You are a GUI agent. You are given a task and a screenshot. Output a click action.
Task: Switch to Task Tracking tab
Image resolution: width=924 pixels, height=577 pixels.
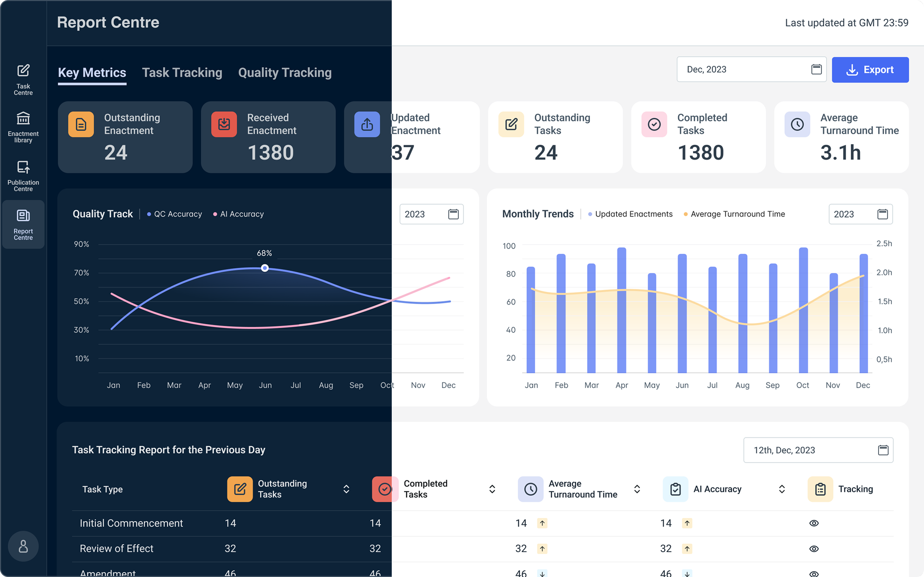point(182,72)
